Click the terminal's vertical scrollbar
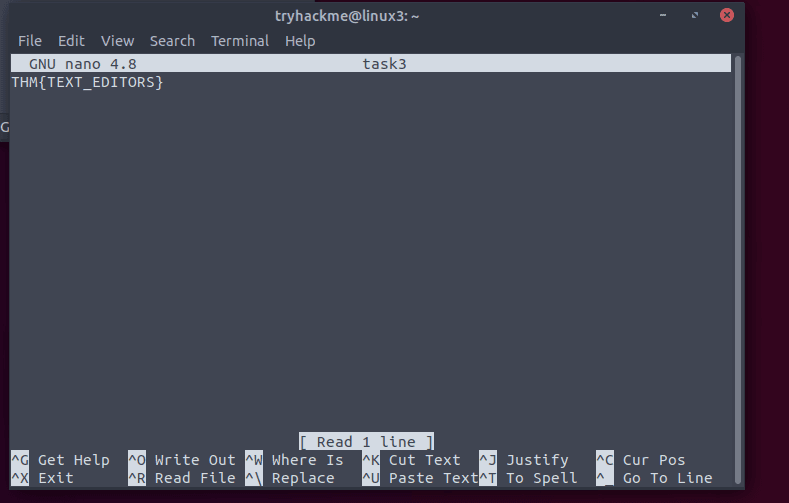The image size is (789, 503). point(738,270)
